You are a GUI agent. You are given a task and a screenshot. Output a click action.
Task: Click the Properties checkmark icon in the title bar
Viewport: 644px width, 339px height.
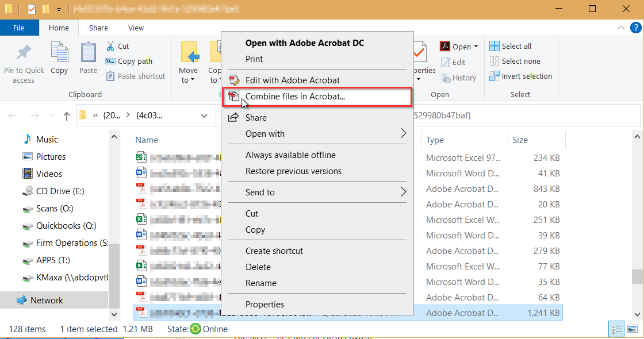(x=31, y=9)
